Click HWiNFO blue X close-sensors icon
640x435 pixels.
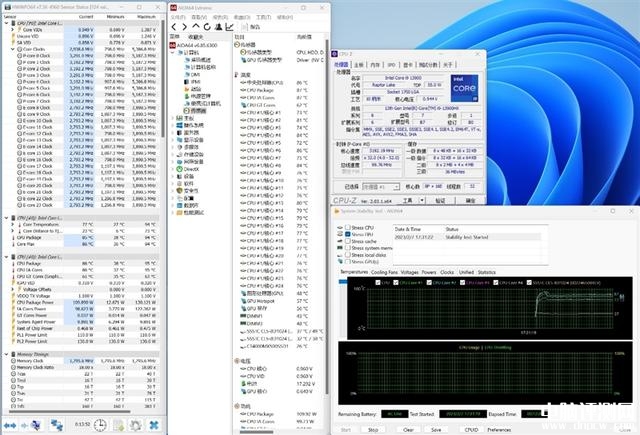[x=154, y=425]
